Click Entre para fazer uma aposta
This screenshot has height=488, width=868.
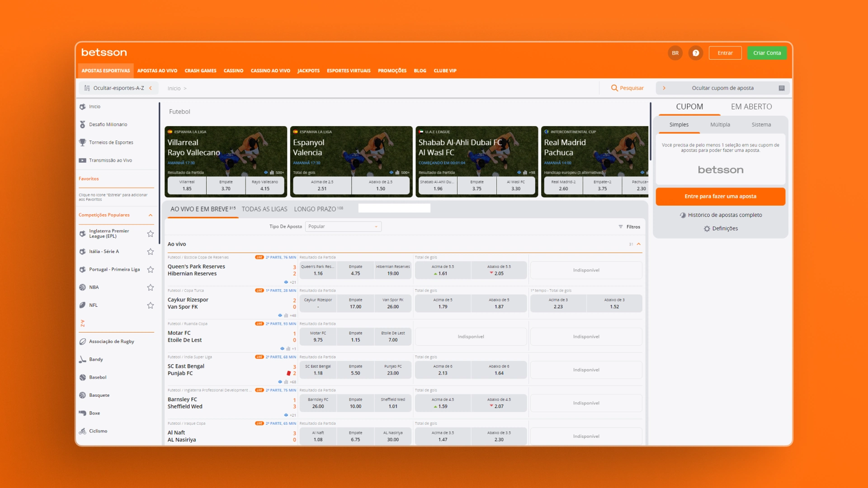[x=720, y=197]
